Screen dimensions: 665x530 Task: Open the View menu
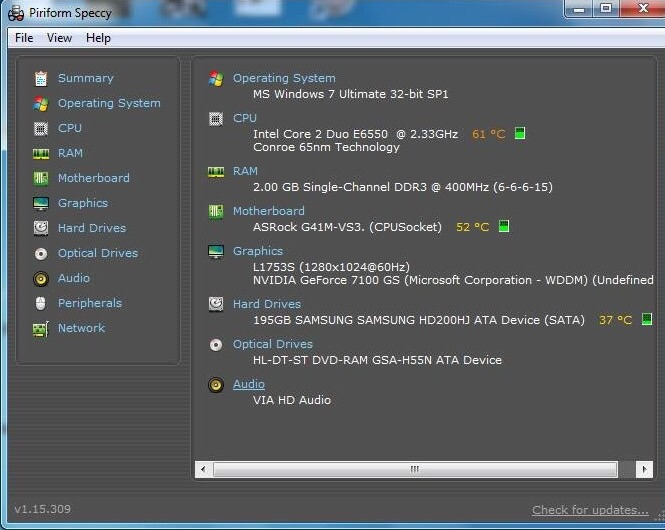pos(59,38)
